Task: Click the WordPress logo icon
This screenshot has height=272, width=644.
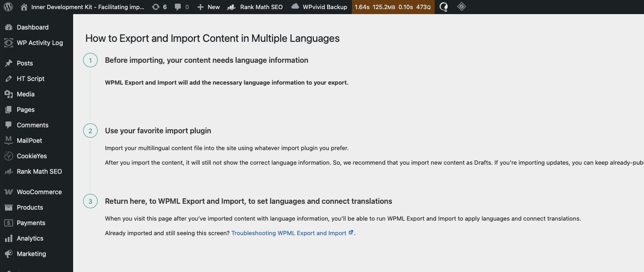Action: click(x=9, y=7)
